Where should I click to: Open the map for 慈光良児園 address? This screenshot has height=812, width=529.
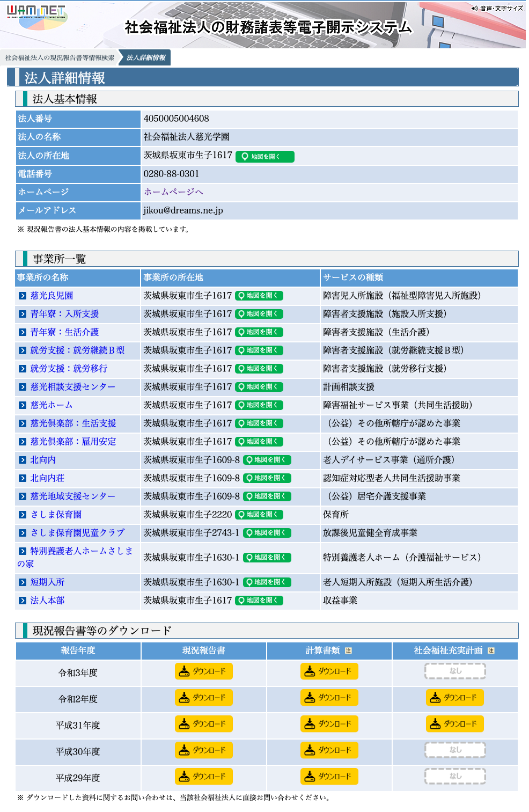259,296
